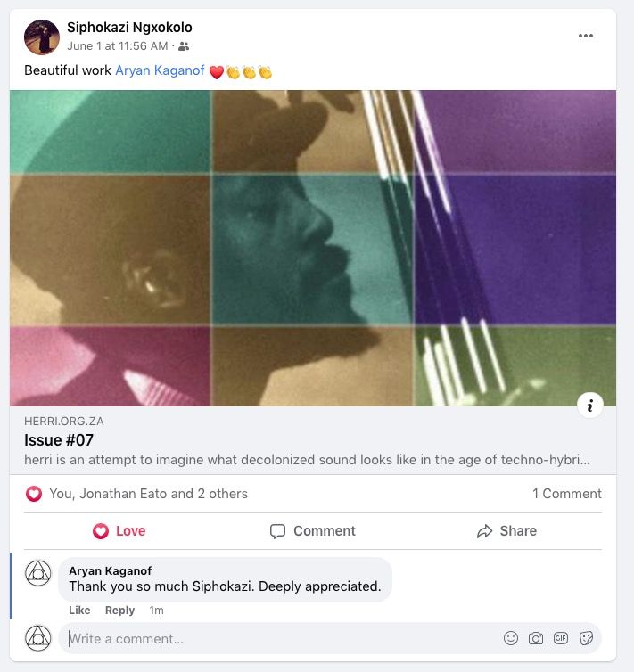
Task: Attach a photo with the camera icon
Action: coord(536,638)
